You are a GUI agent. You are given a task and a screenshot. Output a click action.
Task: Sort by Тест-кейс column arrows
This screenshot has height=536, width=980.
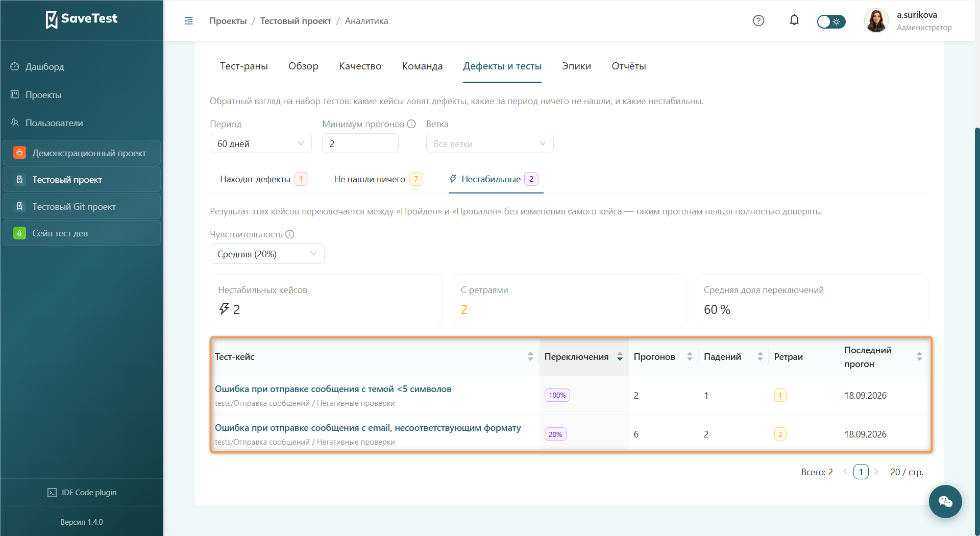point(530,357)
